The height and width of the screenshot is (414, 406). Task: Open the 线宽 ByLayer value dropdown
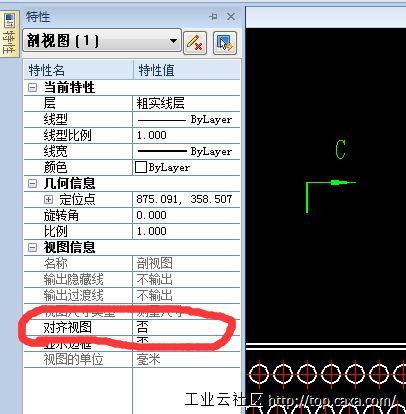coord(186,152)
